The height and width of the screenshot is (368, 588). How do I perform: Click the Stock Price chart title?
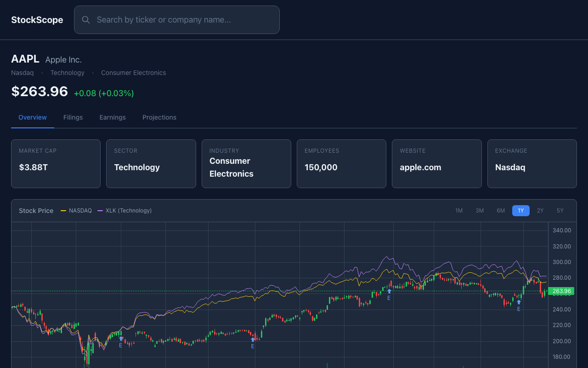[36, 211]
